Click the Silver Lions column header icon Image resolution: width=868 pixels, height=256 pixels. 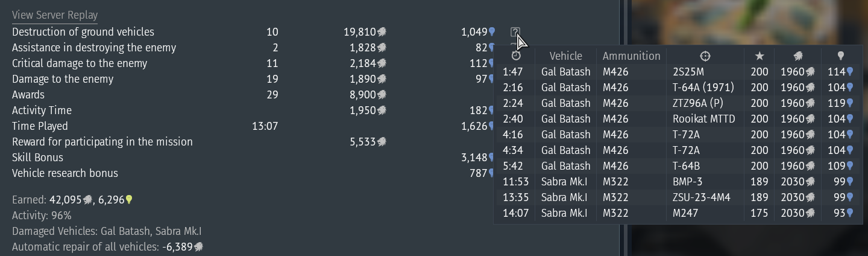(797, 56)
